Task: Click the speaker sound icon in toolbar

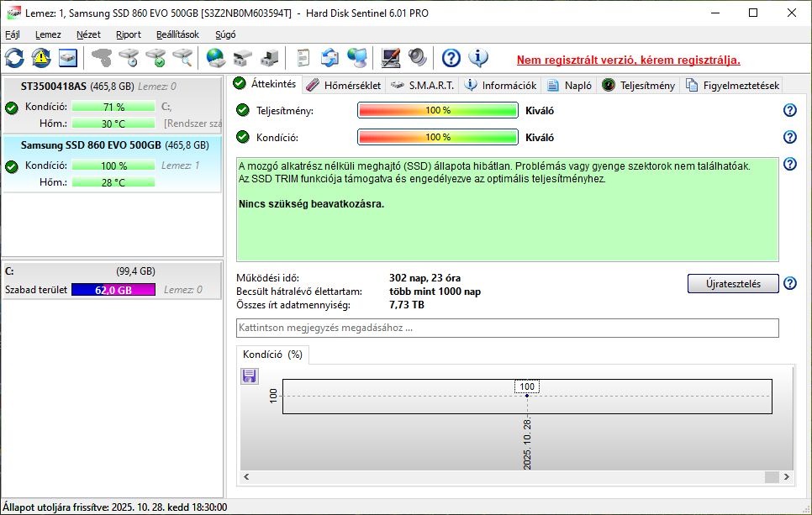Action: pos(417,58)
